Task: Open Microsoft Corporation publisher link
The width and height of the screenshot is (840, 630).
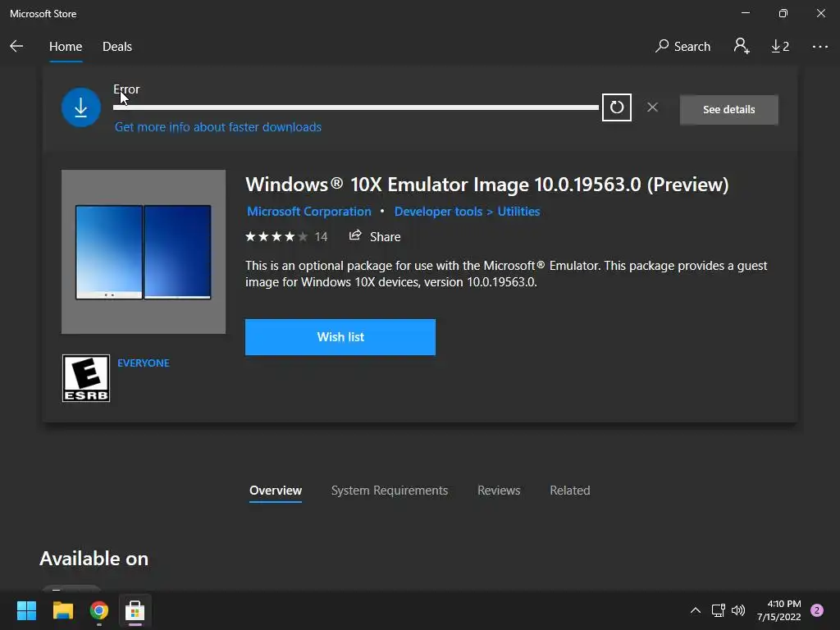Action: click(309, 211)
